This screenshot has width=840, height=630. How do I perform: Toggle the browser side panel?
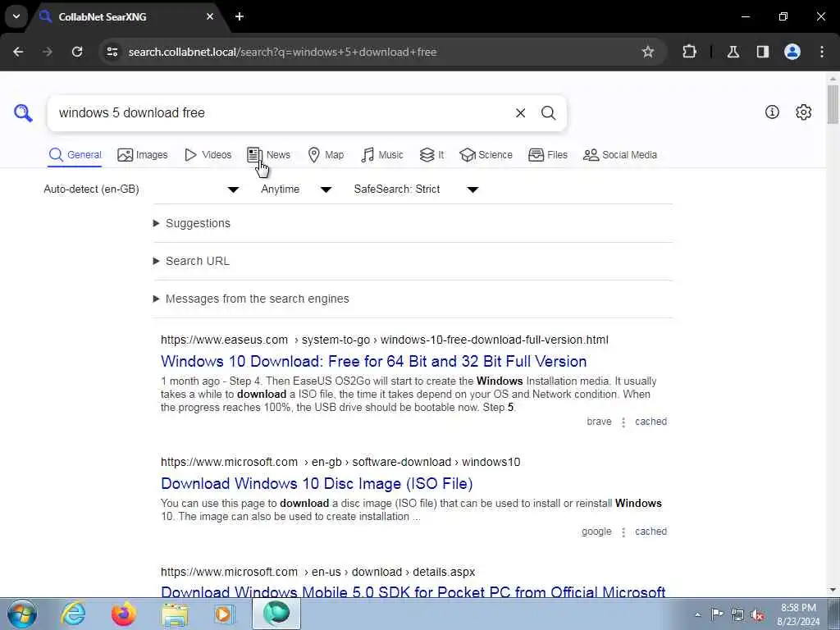tap(763, 52)
